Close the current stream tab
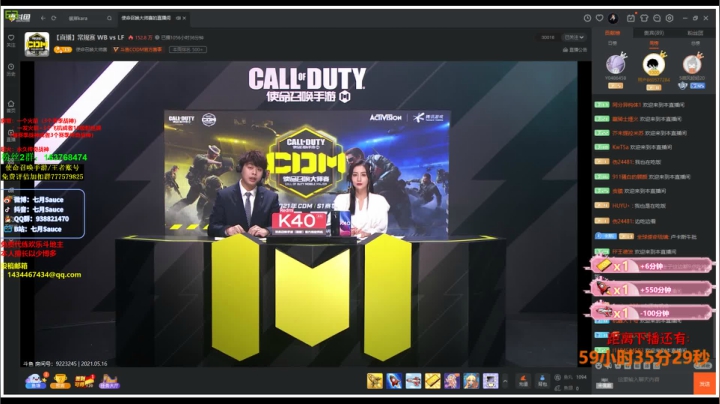 coord(184,18)
